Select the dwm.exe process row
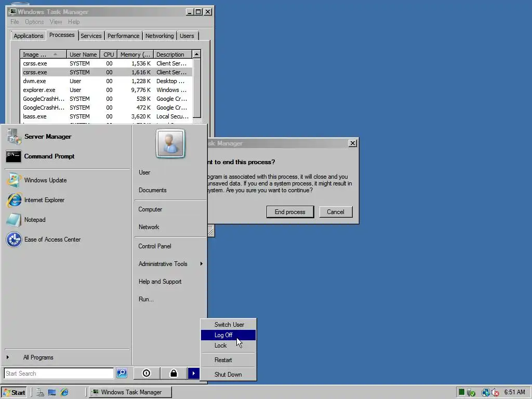The width and height of the screenshot is (532, 399). 106,81
